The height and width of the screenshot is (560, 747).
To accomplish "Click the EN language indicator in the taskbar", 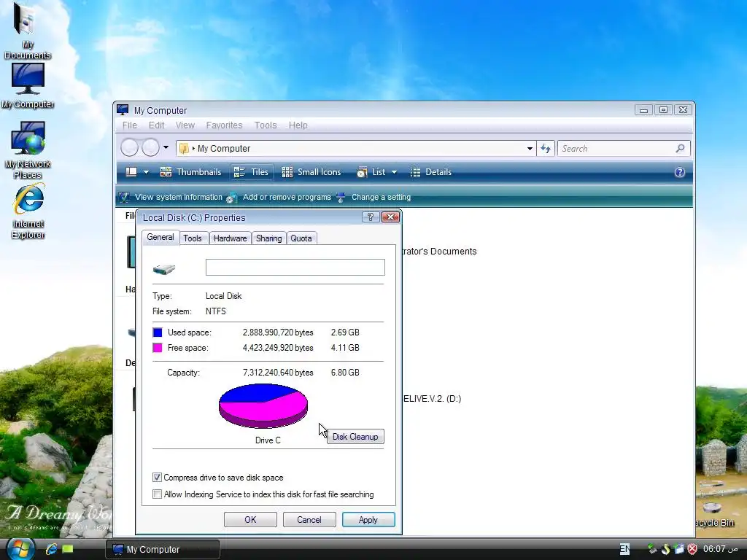I will (x=624, y=549).
